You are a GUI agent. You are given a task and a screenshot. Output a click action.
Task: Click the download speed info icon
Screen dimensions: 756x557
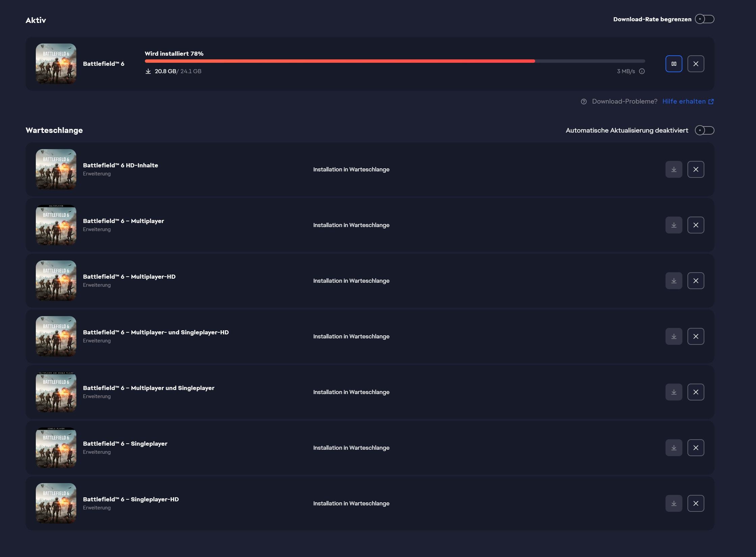(642, 71)
